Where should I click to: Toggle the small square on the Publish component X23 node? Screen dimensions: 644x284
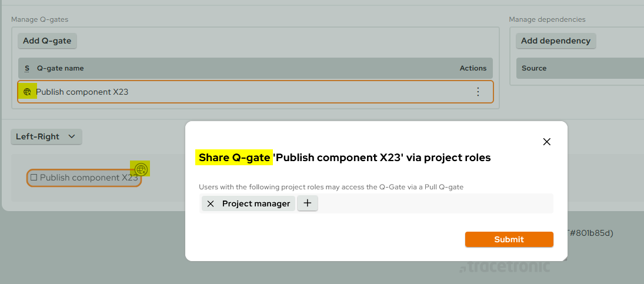point(34,177)
